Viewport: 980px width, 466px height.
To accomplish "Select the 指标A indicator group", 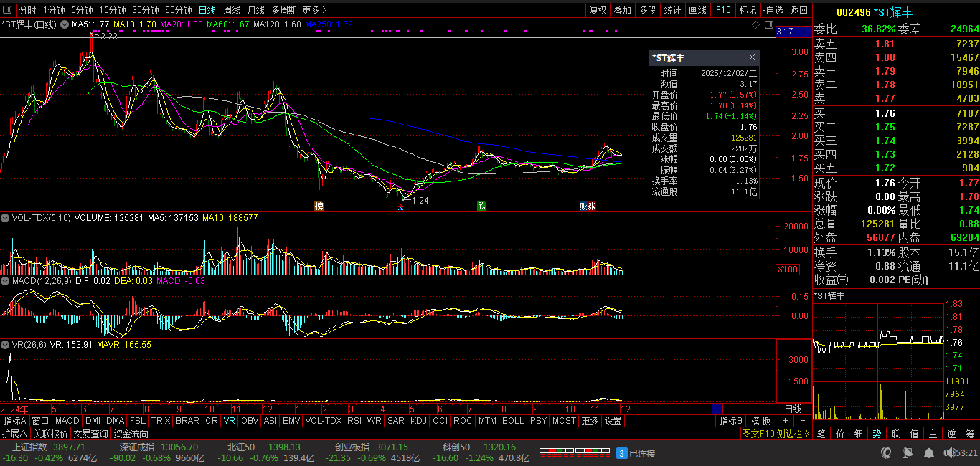I will point(15,421).
